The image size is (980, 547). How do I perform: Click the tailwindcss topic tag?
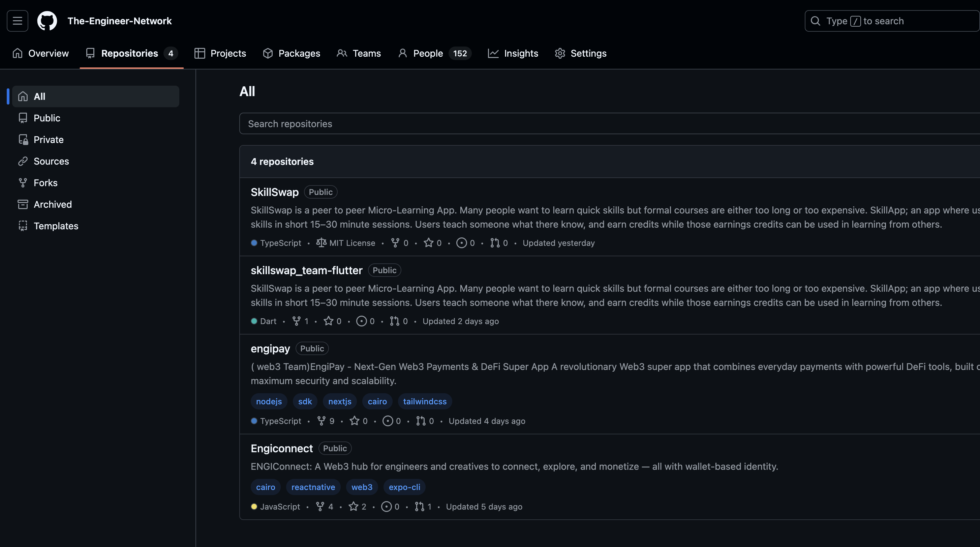pos(425,401)
